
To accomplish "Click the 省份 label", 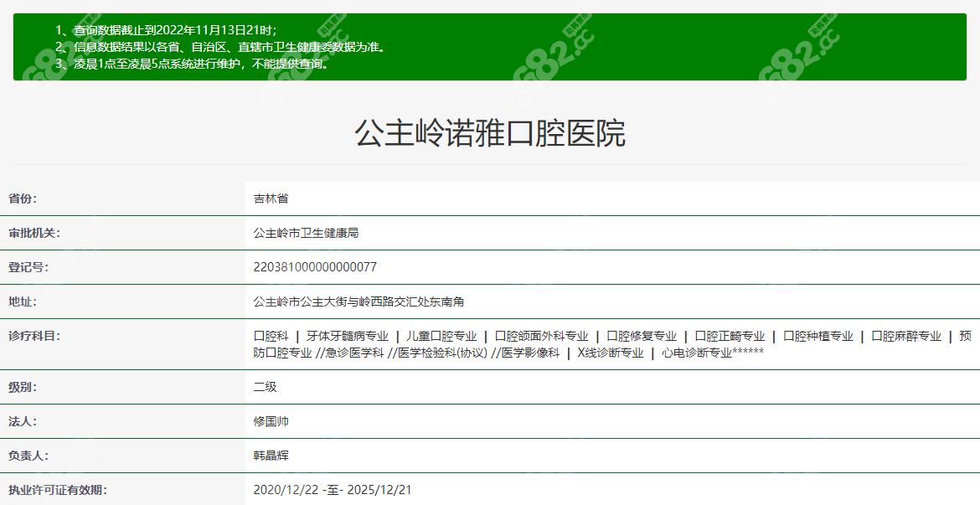I will click(x=23, y=198).
